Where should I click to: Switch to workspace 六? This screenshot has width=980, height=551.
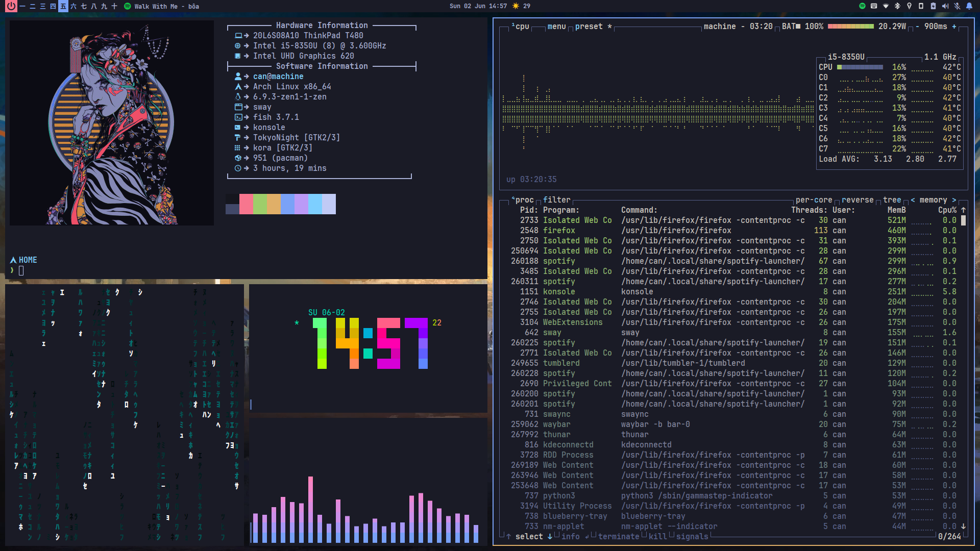pyautogui.click(x=73, y=6)
